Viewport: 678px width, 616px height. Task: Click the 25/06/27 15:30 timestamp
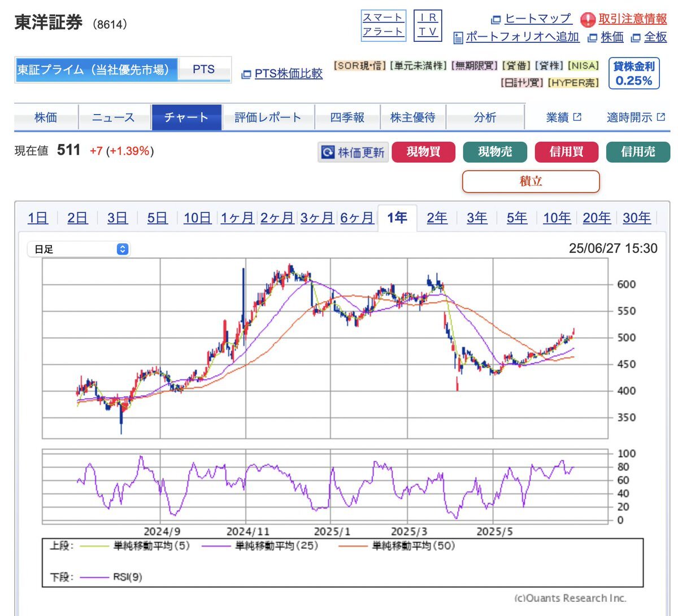(x=613, y=248)
